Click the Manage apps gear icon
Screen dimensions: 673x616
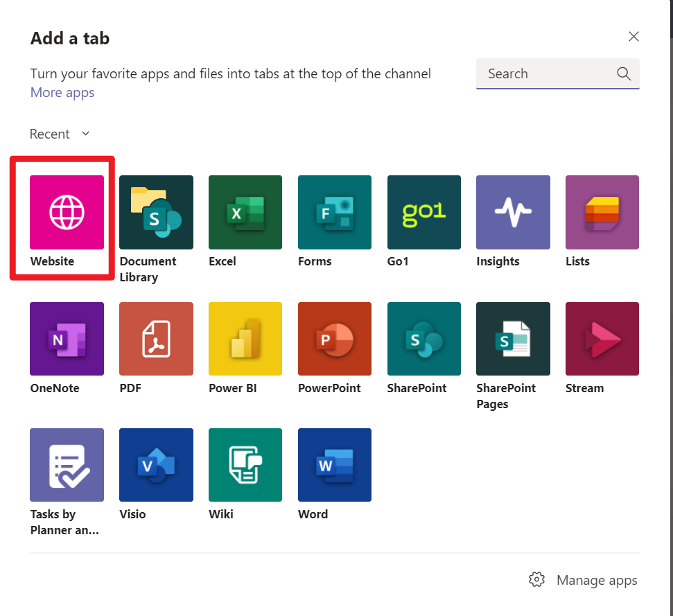coord(536,579)
